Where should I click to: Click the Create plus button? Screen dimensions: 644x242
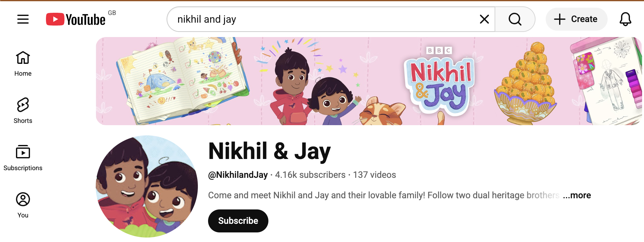(x=576, y=19)
